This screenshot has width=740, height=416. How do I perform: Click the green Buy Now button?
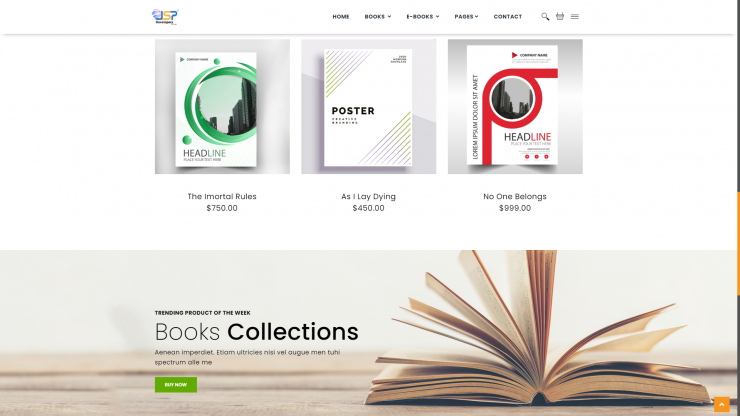coord(176,385)
